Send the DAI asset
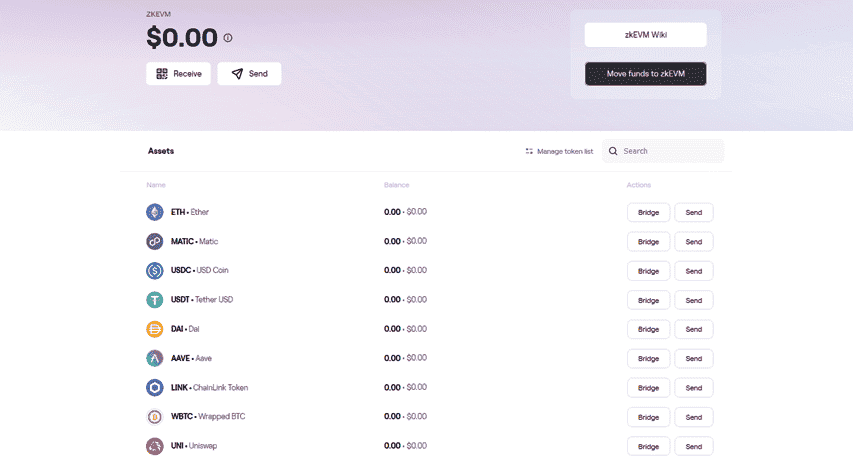 tap(694, 330)
